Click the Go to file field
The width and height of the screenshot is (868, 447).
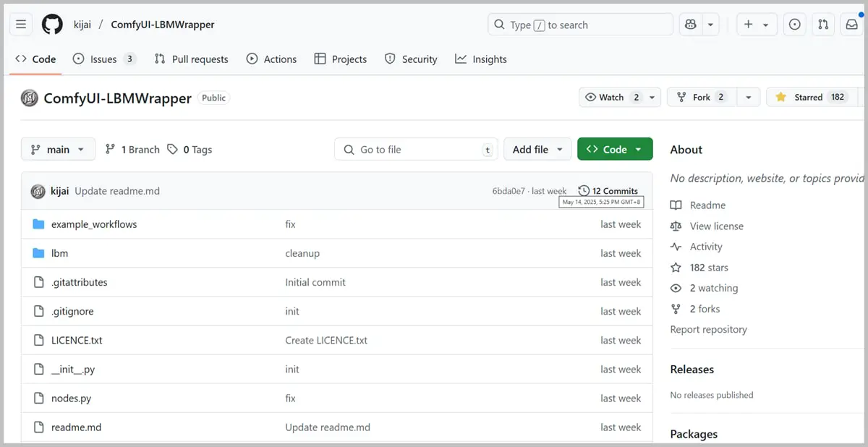(x=416, y=149)
